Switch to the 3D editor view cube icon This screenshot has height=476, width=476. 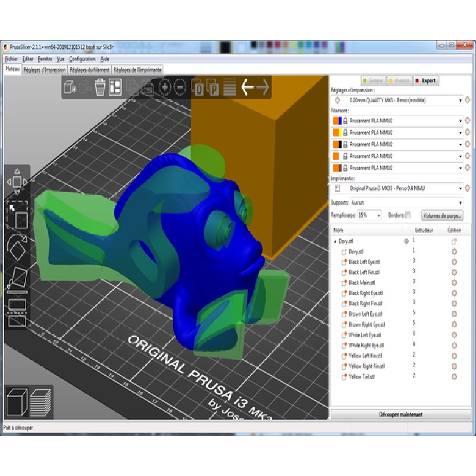click(x=17, y=402)
